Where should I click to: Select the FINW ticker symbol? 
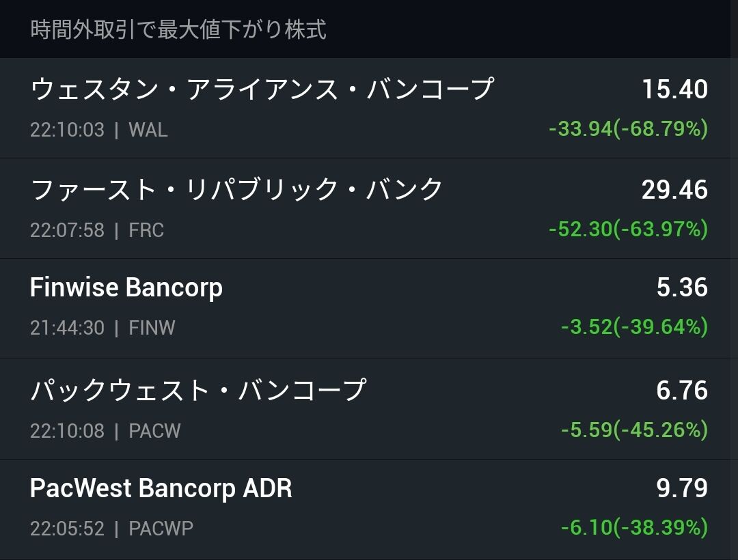tap(152, 328)
